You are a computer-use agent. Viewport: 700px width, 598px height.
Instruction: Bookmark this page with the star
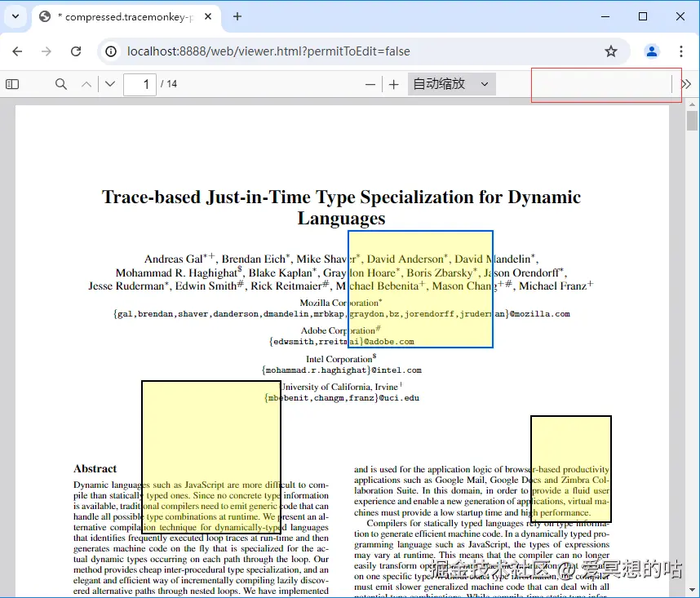(611, 51)
